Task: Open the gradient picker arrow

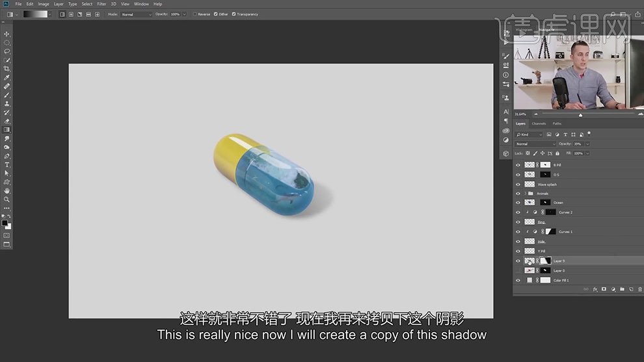Action: tap(49, 14)
